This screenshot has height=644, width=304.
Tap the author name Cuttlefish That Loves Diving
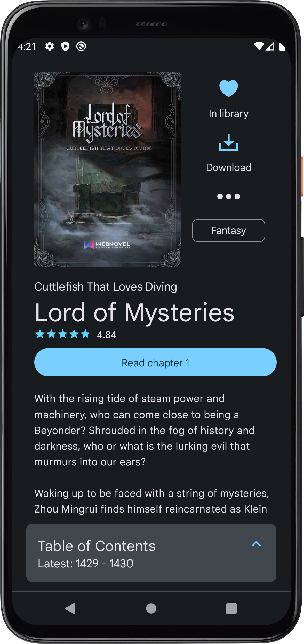tap(106, 287)
